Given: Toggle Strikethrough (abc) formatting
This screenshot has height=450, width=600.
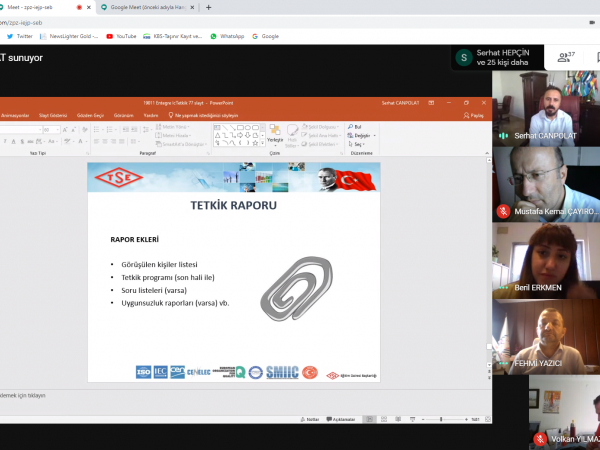Looking at the screenshot, I should [x=30, y=141].
